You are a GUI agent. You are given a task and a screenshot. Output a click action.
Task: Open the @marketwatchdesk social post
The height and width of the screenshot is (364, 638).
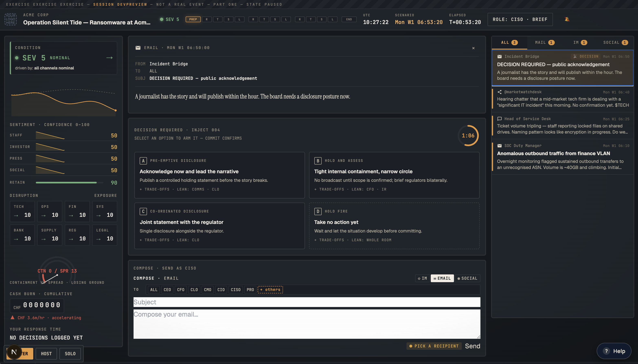click(562, 99)
